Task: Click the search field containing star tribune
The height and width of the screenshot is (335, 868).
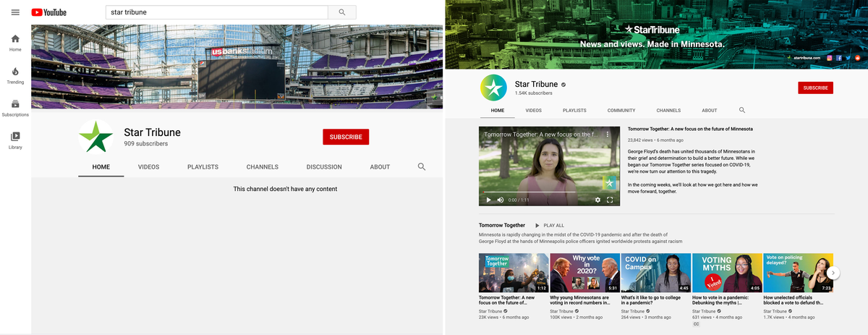Action: pyautogui.click(x=217, y=12)
